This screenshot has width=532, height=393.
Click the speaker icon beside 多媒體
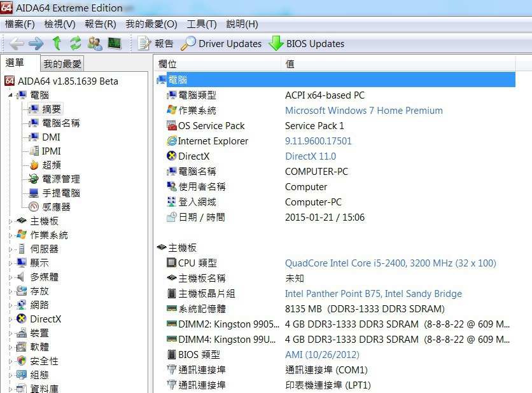tap(21, 277)
